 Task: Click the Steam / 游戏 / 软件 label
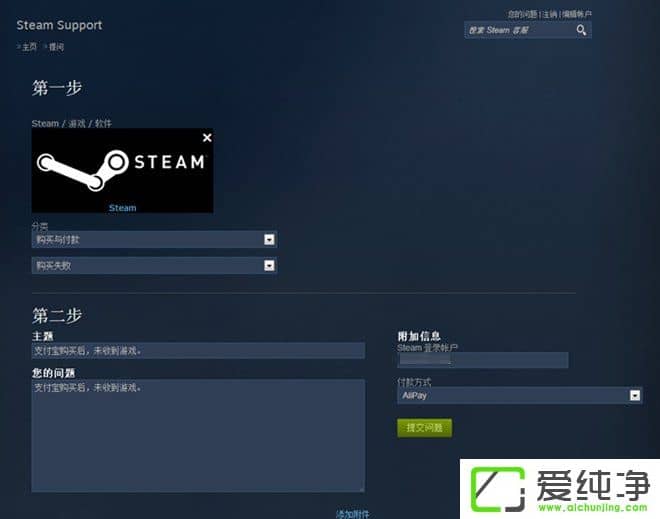click(x=72, y=123)
